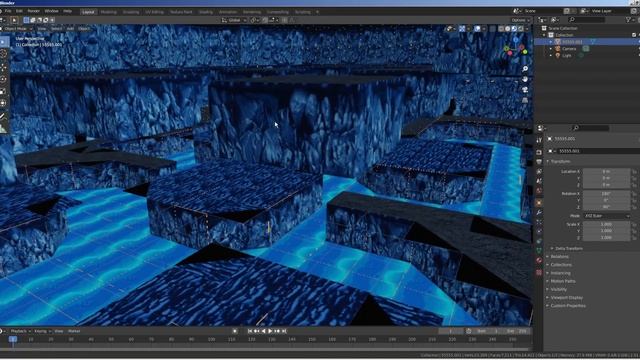Click the viewport pan hand gizmo

coord(525,79)
